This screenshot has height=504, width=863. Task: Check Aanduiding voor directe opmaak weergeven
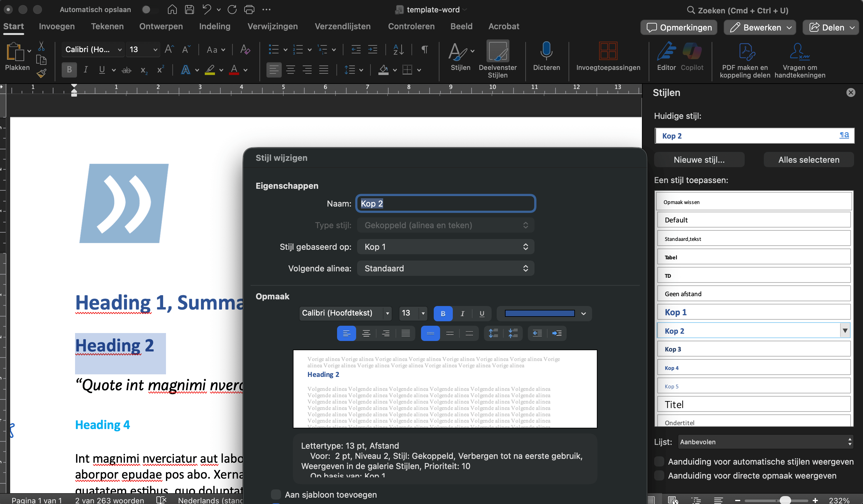[x=659, y=476]
